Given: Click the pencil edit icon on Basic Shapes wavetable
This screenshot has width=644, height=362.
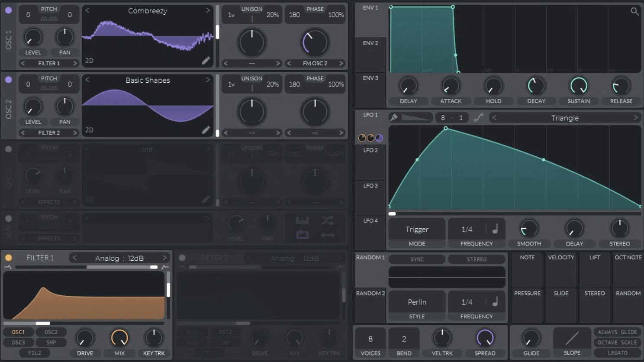Looking at the screenshot, I should click(206, 130).
